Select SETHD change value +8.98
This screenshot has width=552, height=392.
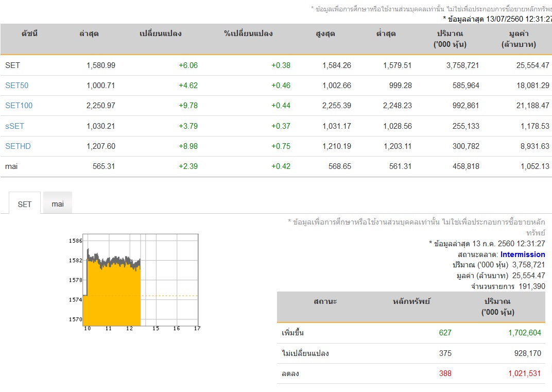(x=188, y=146)
